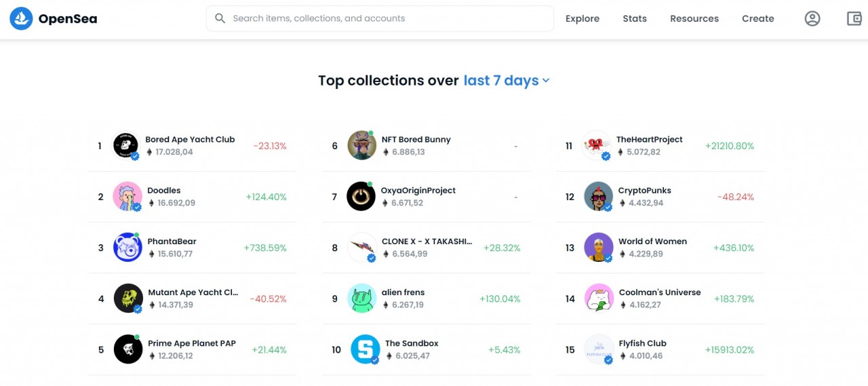This screenshot has width=868, height=386.
Task: Open the Flyfish Club collection link
Action: pos(643,343)
